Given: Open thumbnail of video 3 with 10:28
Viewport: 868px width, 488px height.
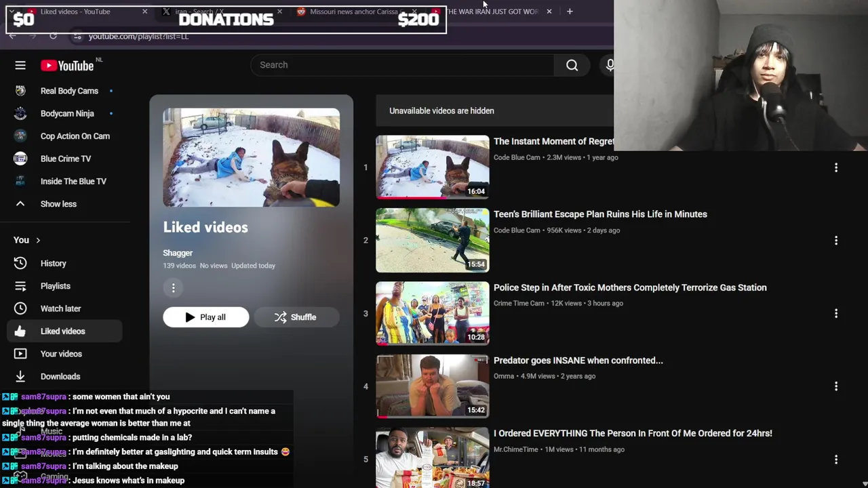Looking at the screenshot, I should 433,313.
